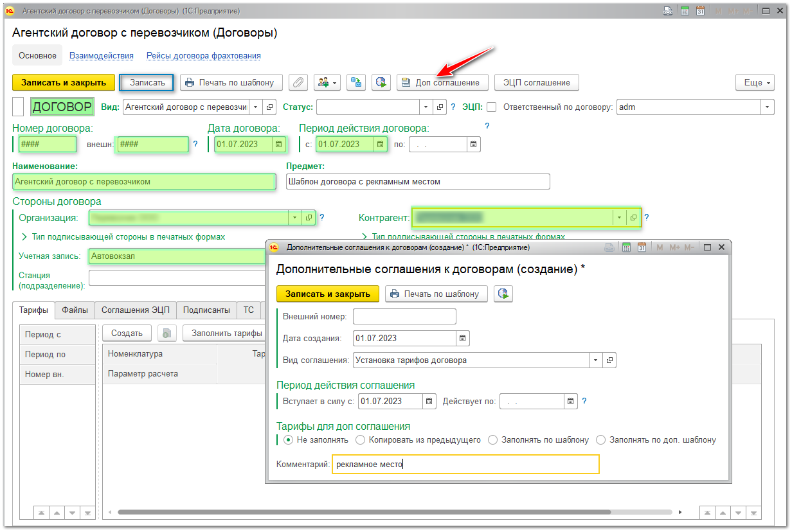The width and height of the screenshot is (792, 532).
Task: Click the Внешний номер input field
Action: 404,317
